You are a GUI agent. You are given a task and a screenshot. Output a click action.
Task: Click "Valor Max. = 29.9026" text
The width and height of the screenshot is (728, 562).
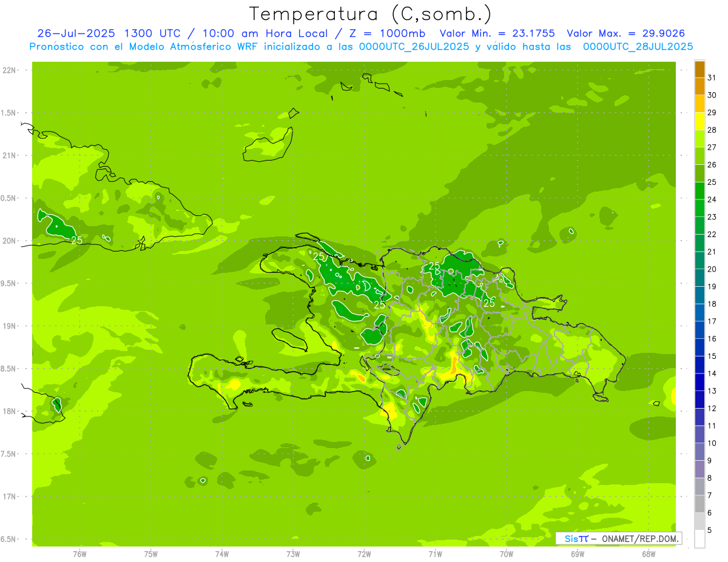click(626, 33)
